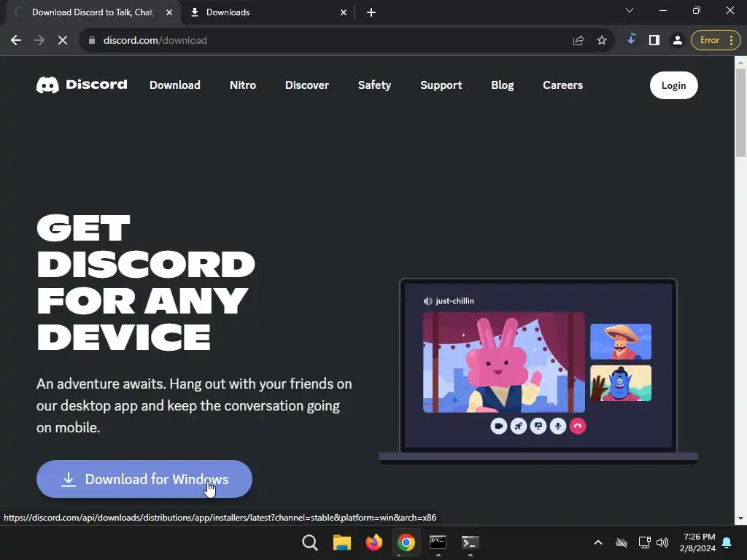Click the page vertical scrollbar thumb
Image resolution: width=747 pixels, height=560 pixels.
[x=740, y=112]
